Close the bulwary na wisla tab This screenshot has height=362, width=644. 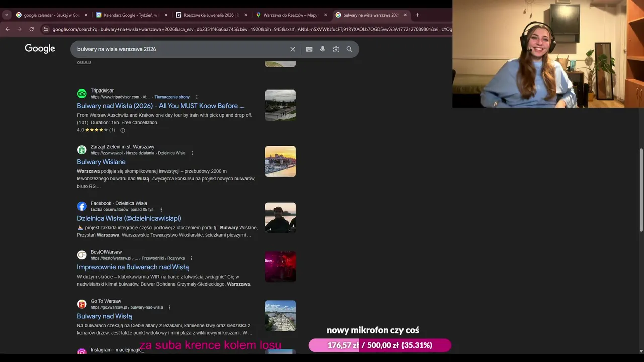tap(405, 15)
